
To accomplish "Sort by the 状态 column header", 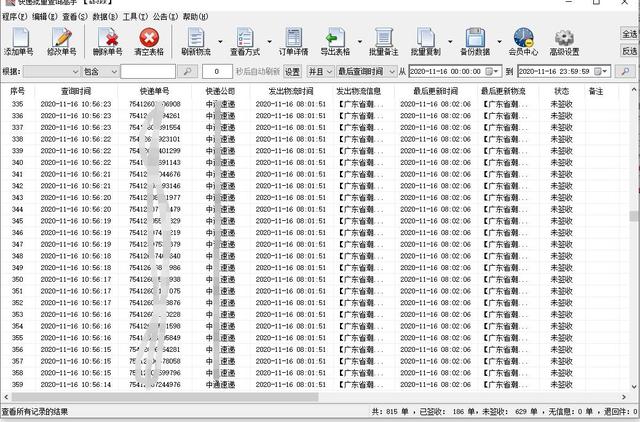I will [x=562, y=91].
